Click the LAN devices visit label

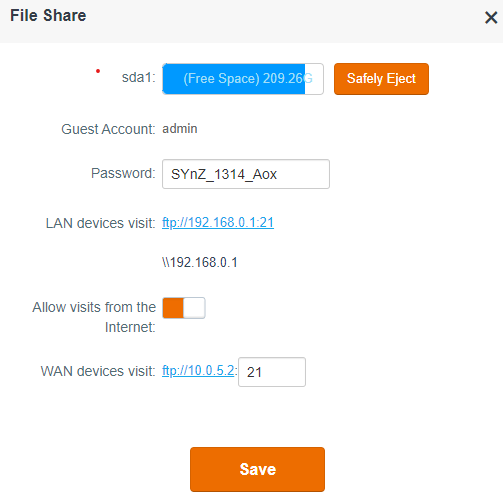pos(101,223)
